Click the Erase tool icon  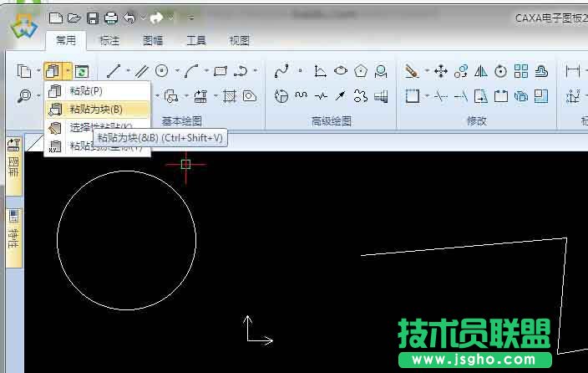[x=412, y=70]
